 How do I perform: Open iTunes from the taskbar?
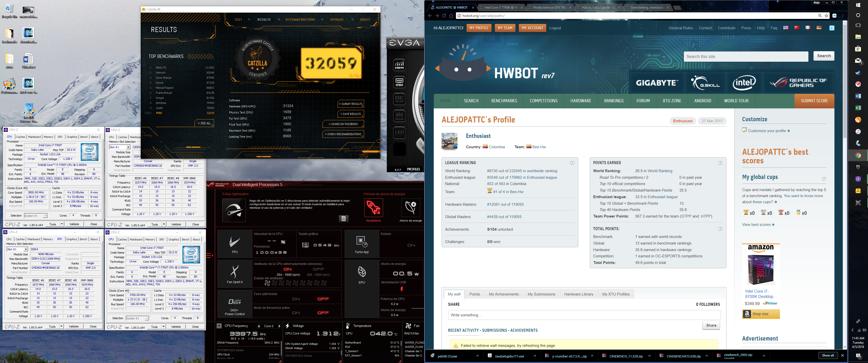point(858,132)
